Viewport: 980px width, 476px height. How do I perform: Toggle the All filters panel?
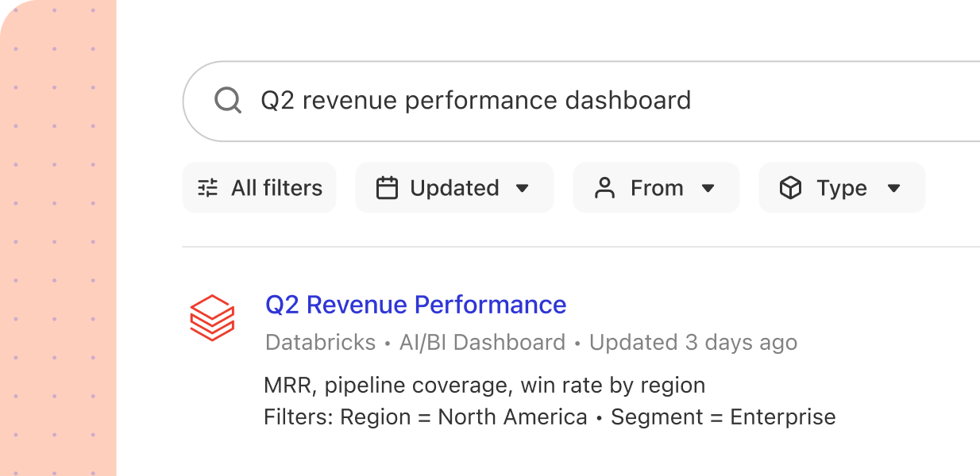point(259,187)
